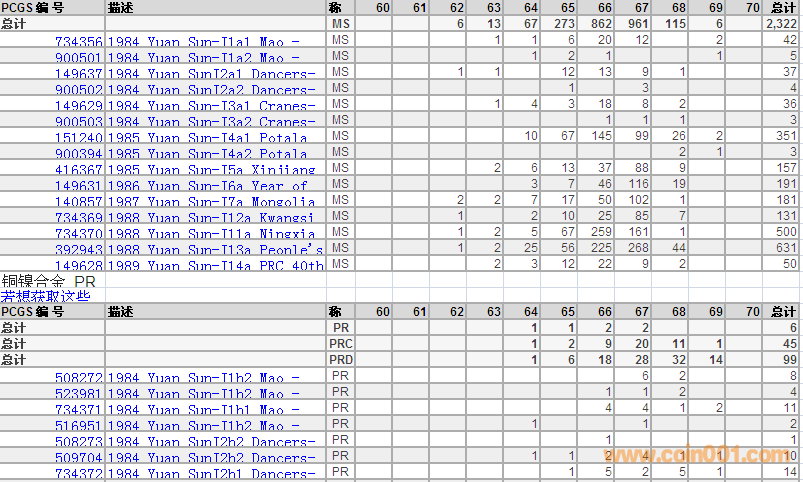Open PCGS number 523981 link
The width and height of the screenshot is (803, 482).
click(78, 394)
